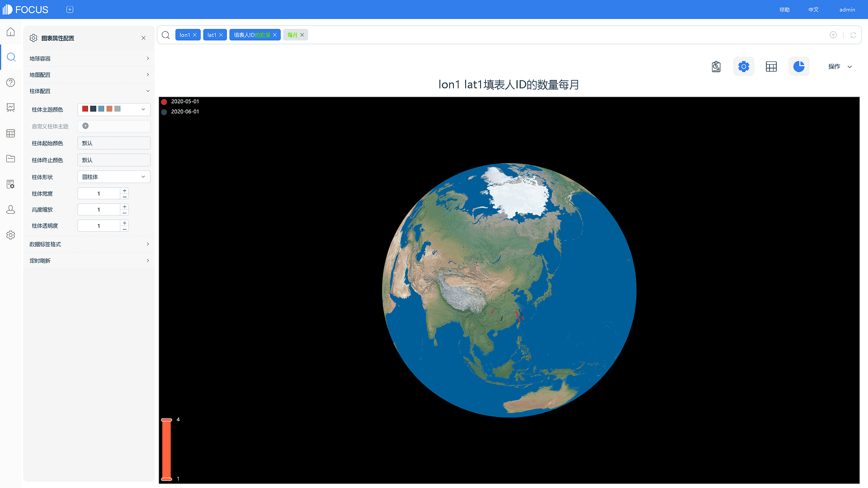Decrease 高度缩放 value
Image resolution: width=868 pixels, height=488 pixels.
125,212
